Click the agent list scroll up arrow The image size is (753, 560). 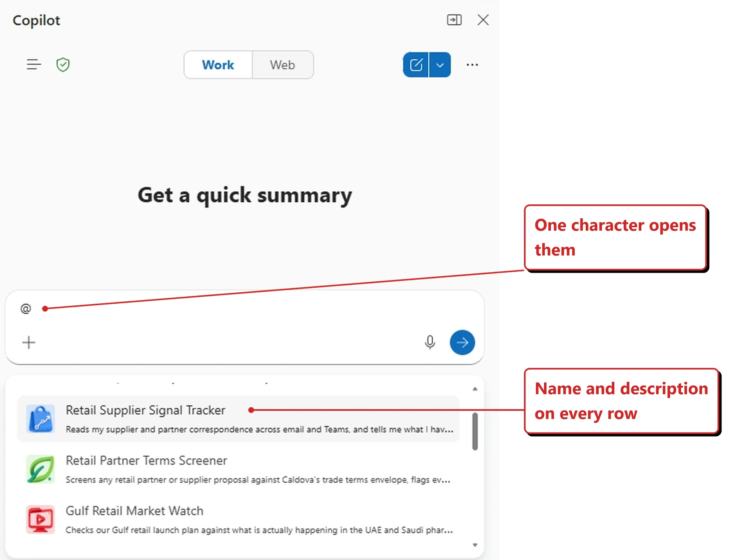(475, 389)
